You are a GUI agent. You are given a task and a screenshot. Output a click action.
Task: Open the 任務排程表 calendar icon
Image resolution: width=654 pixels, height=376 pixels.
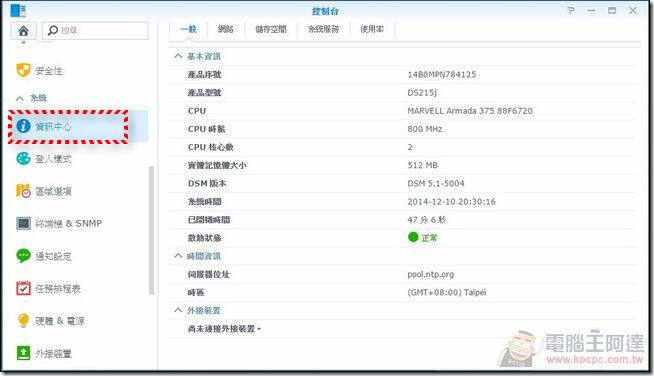tap(23, 288)
